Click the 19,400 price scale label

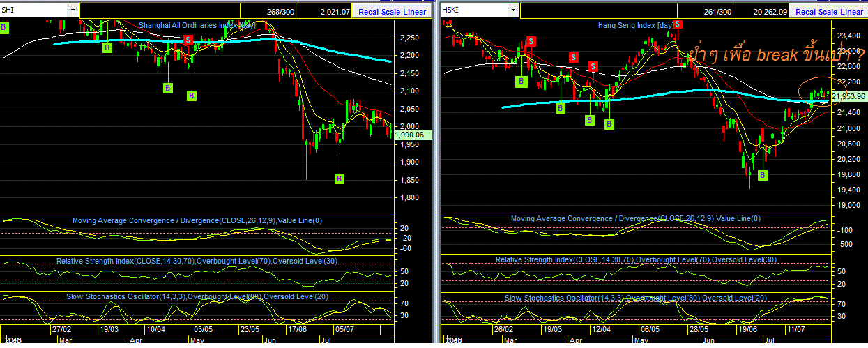850,190
